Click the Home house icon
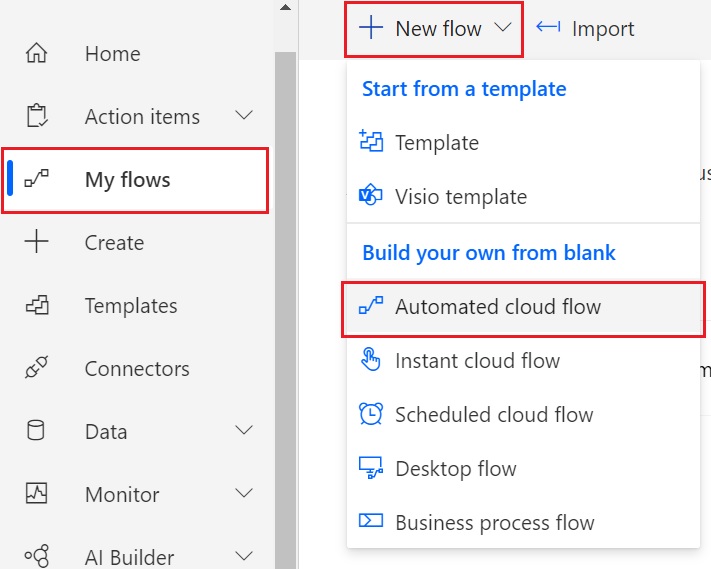Viewport: 711px width, 569px height. coord(36,54)
